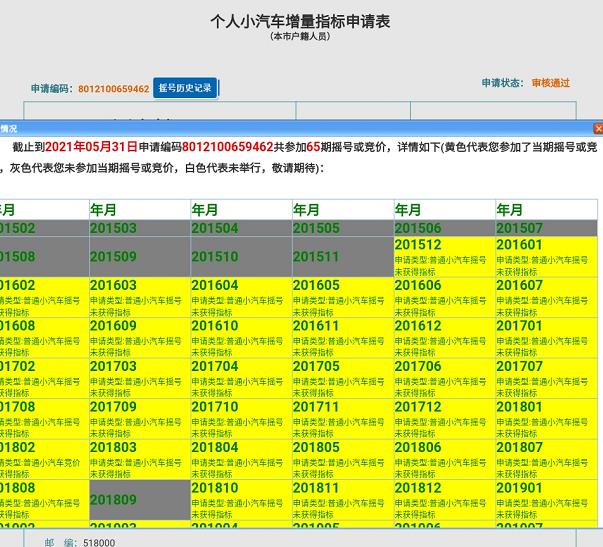Select the 201512 yellow cell

point(443,257)
